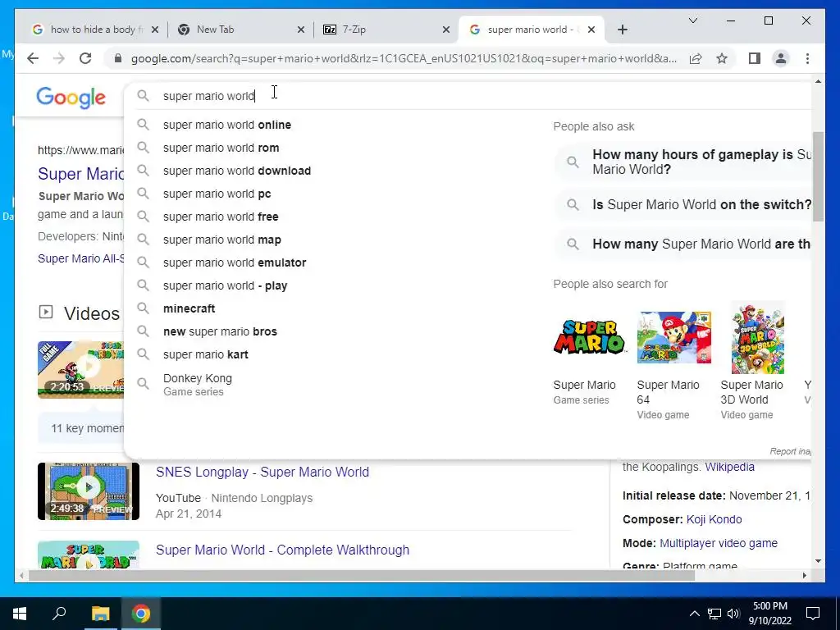Choose suggestion 'super mario world free'

[221, 217]
